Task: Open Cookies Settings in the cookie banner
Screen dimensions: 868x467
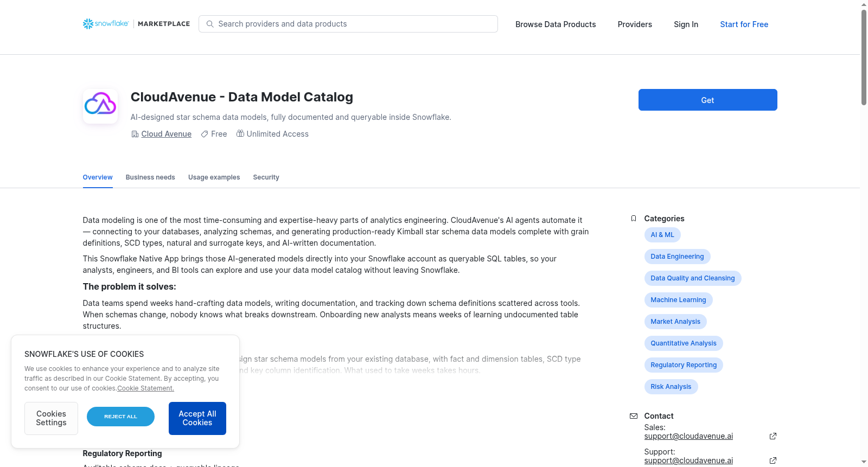Action: point(51,418)
